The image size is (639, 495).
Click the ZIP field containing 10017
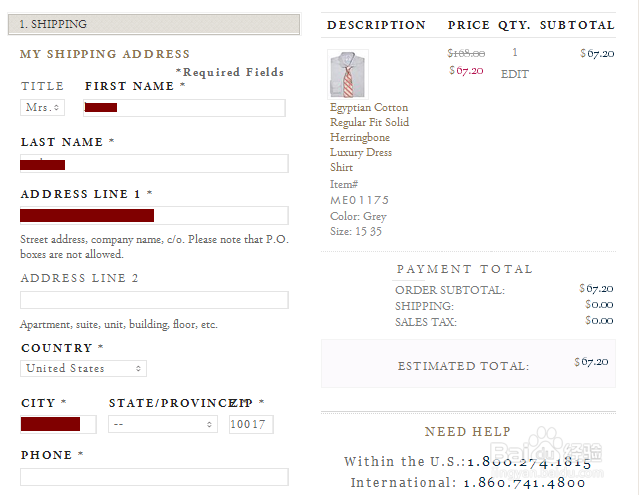(250, 424)
